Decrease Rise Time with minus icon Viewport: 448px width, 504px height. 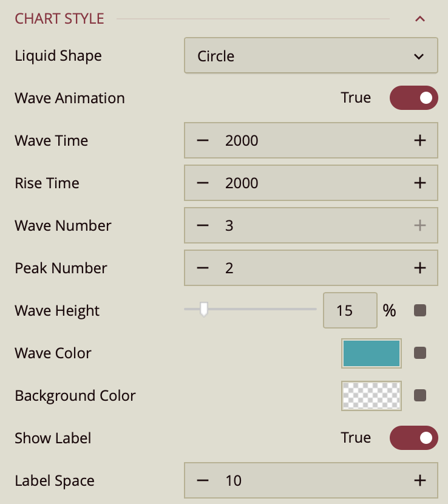pyautogui.click(x=203, y=183)
